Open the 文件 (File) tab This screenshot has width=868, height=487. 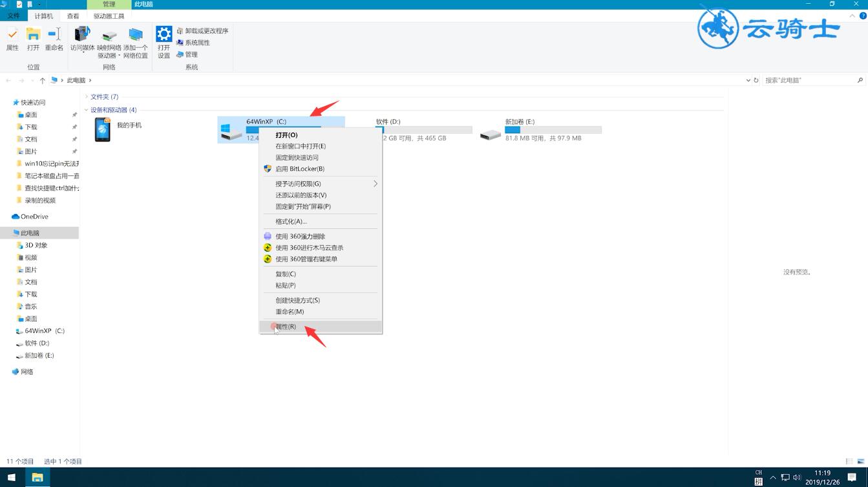tap(14, 16)
